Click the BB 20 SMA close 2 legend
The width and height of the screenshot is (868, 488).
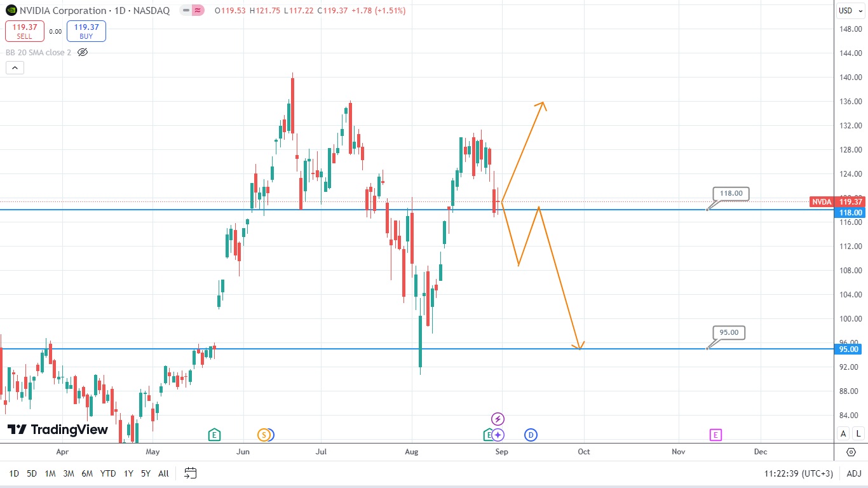[38, 52]
